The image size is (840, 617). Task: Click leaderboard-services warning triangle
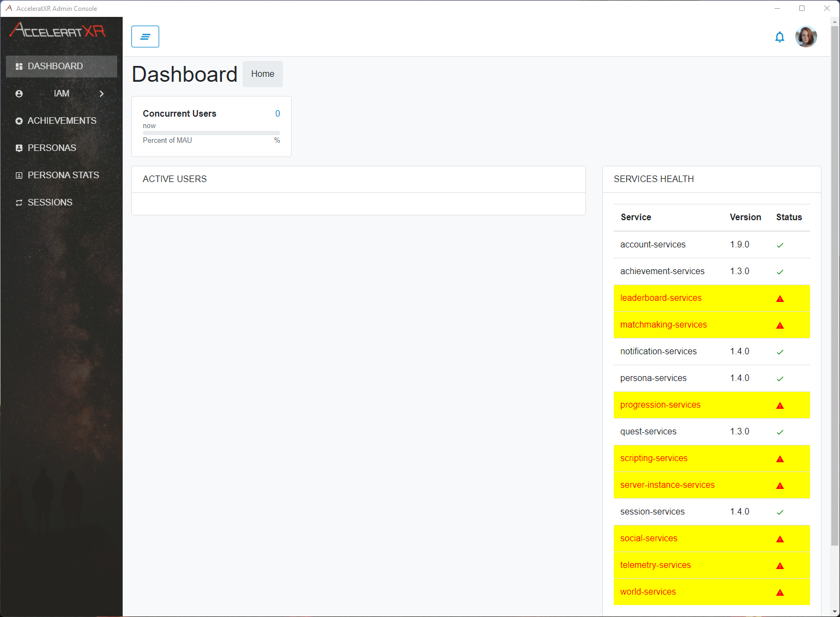pos(780,299)
